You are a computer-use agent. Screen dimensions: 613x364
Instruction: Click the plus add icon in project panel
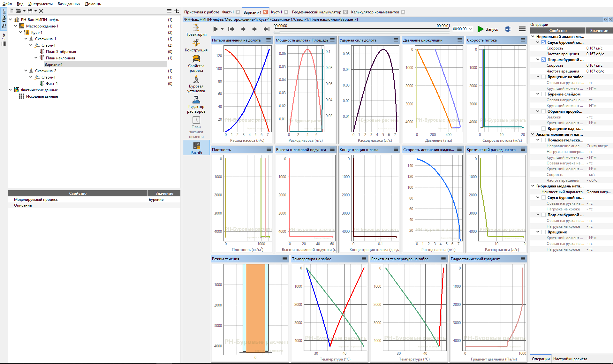177,11
